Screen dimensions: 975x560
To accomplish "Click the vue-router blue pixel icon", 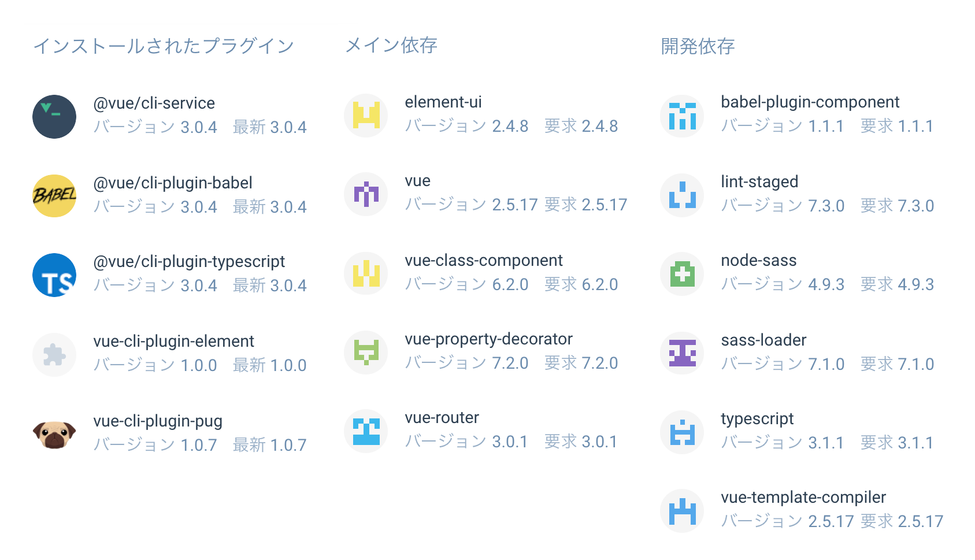I will tap(366, 431).
